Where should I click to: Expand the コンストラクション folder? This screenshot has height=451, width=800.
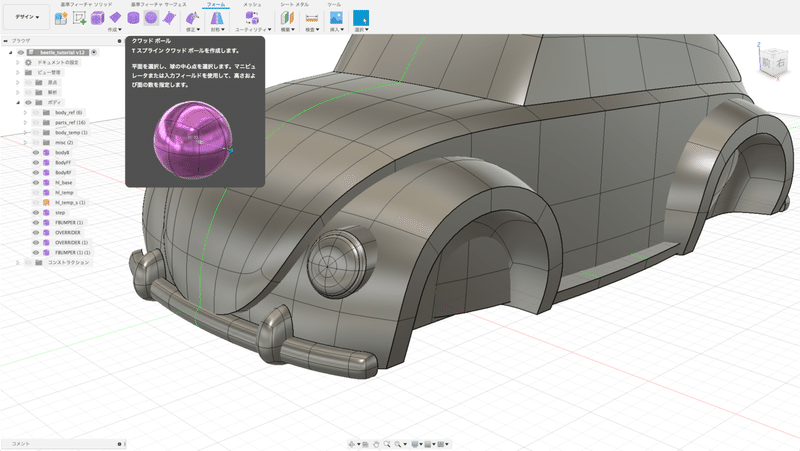click(18, 262)
